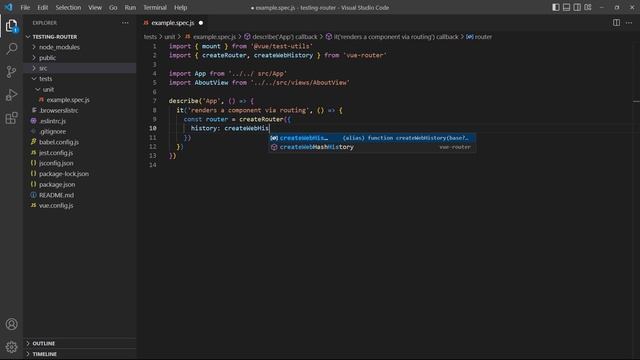Image resolution: width=640 pixels, height=360 pixels.
Task: Open the Terminal menu
Action: coord(155,7)
